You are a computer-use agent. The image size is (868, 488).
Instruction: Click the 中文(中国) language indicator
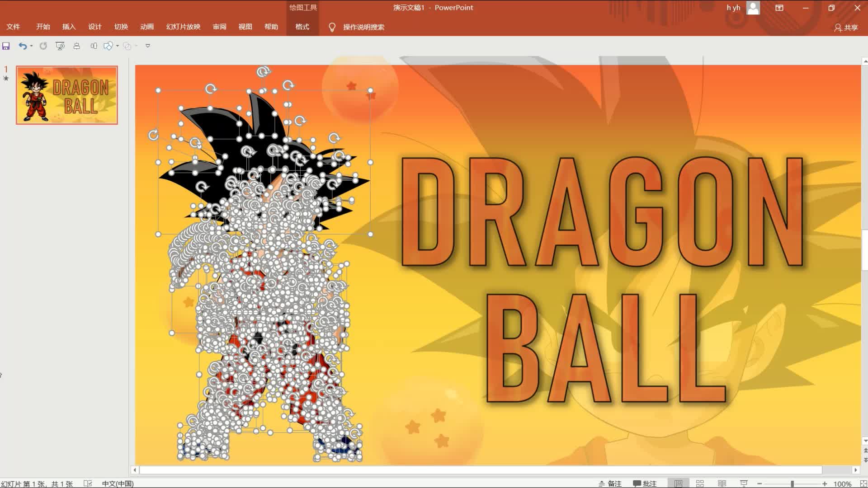118,483
